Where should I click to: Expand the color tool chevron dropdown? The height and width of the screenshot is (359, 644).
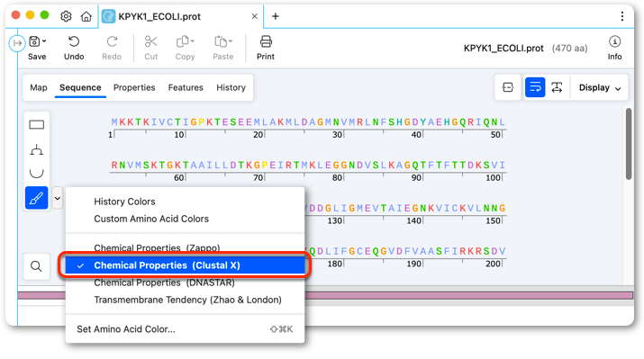[58, 199]
